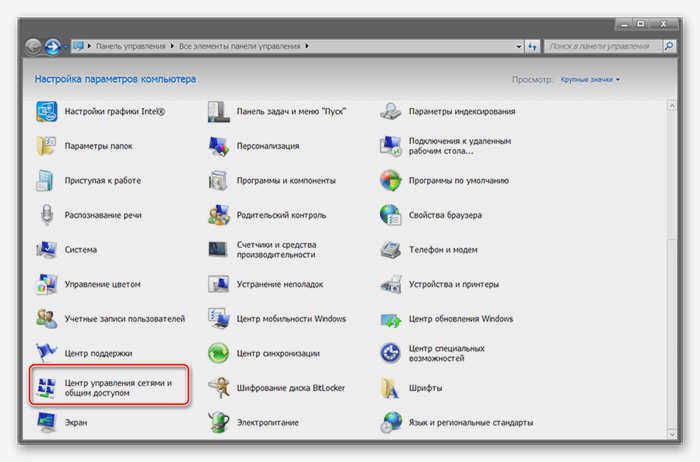This screenshot has width=700, height=462.
Task: Open the view mode dropdown 'Крупные значки'
Action: 590,79
